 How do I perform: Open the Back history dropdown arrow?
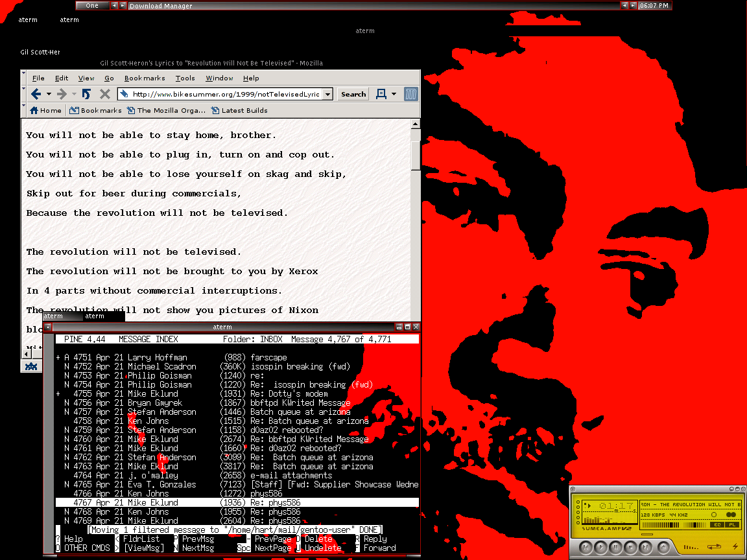click(49, 94)
